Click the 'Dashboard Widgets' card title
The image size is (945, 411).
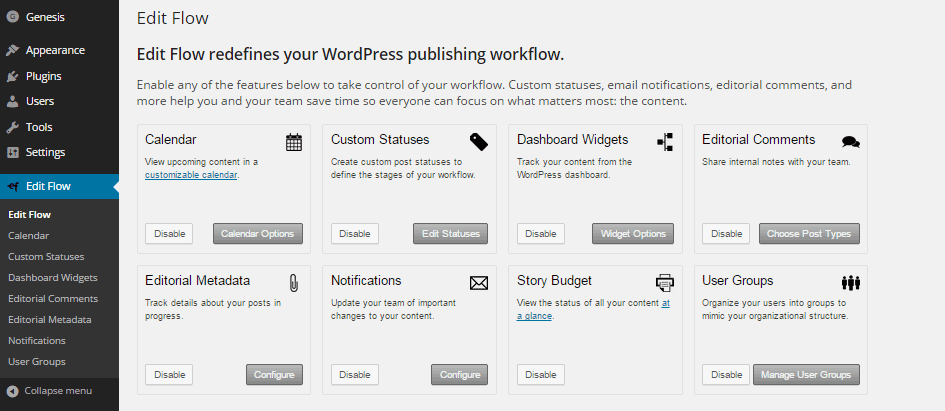[573, 140]
